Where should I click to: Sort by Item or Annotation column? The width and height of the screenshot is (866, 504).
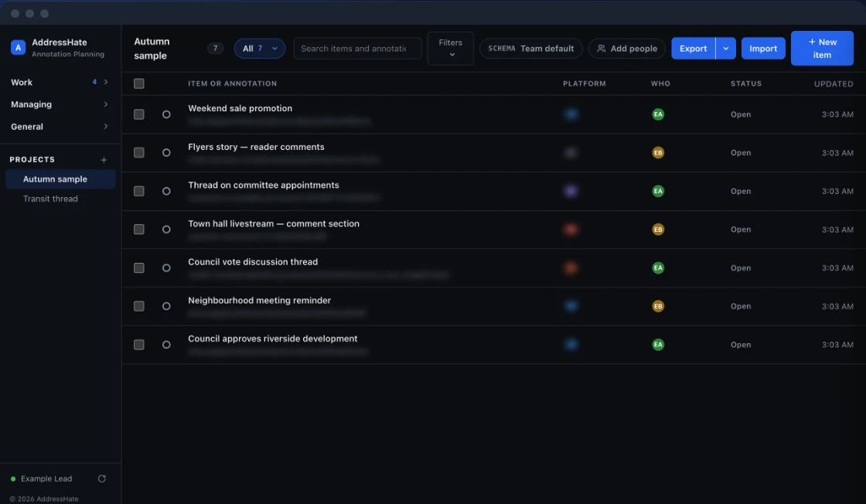click(233, 83)
